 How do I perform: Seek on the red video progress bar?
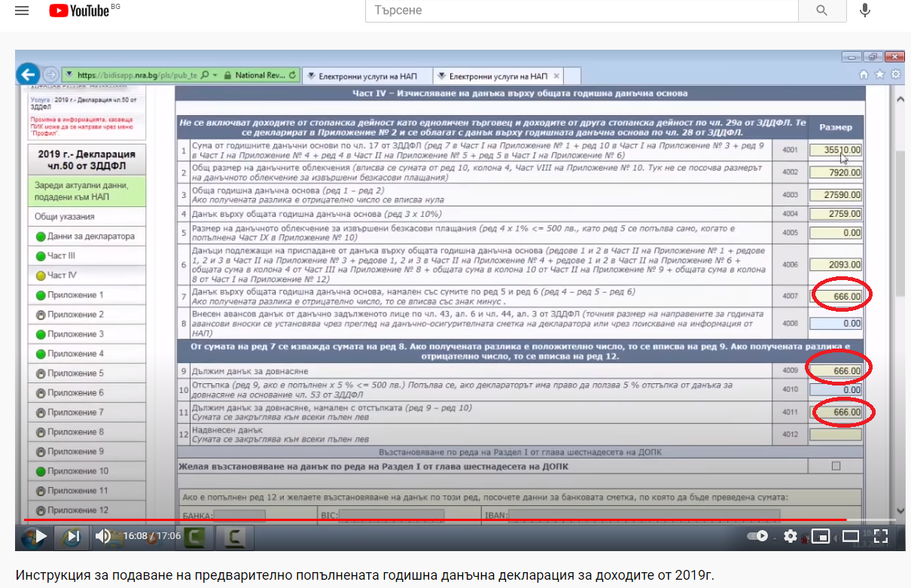tap(459, 520)
